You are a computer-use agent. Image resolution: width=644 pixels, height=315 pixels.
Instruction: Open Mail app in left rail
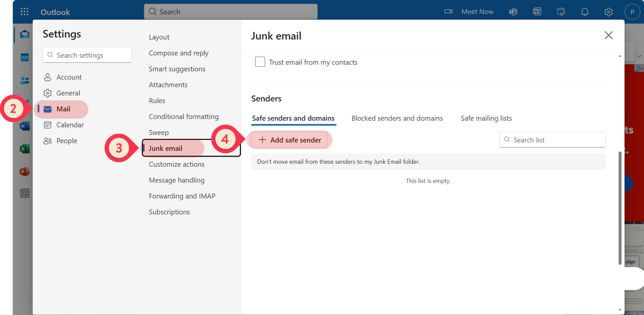pos(25,35)
